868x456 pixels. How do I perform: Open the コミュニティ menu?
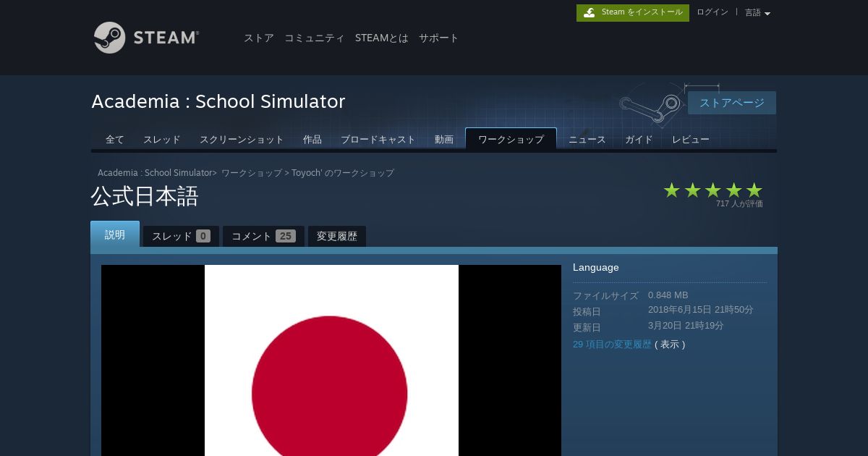[x=315, y=38]
